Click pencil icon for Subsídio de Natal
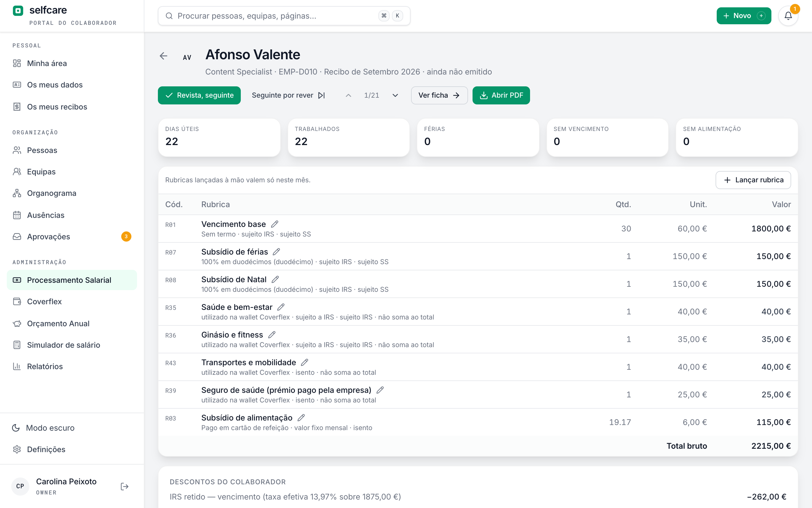Viewport: 812px width, 508px height. pos(275,279)
